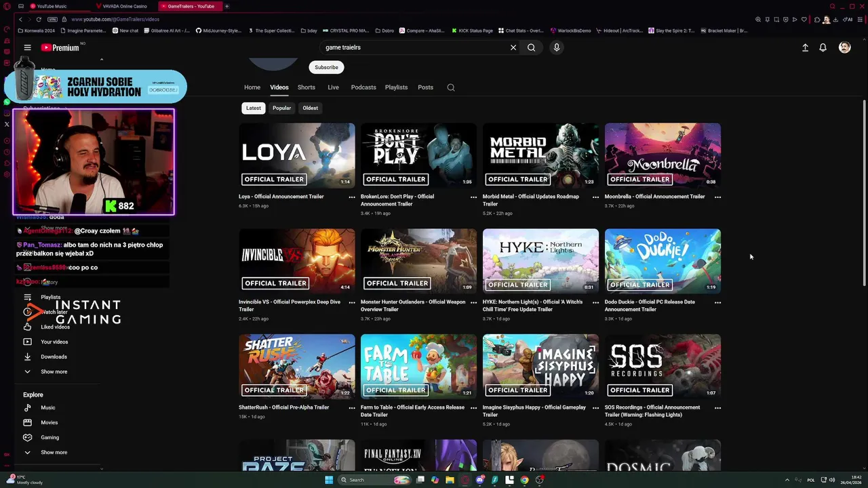The width and height of the screenshot is (868, 488).
Task: Open the channel Home tab
Action: [x=252, y=87]
